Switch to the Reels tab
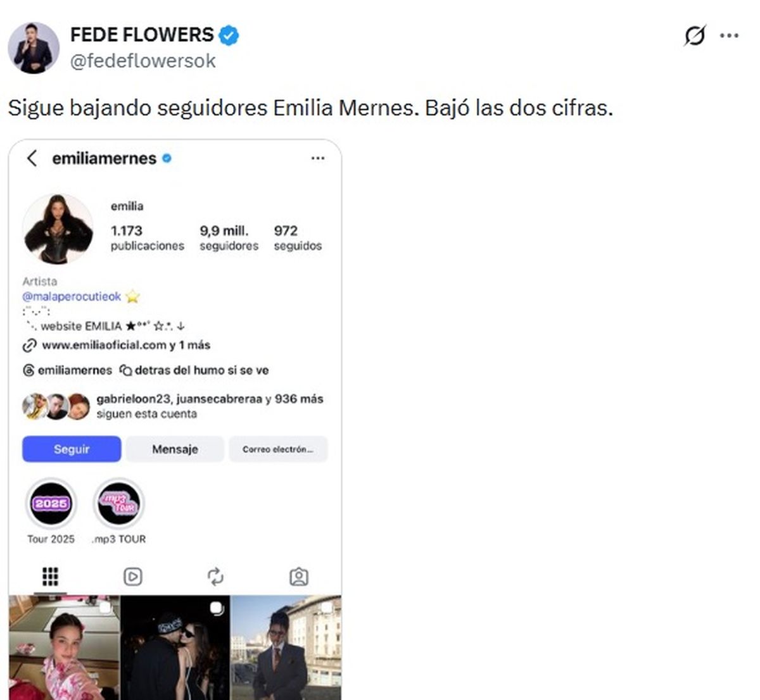 tap(132, 577)
